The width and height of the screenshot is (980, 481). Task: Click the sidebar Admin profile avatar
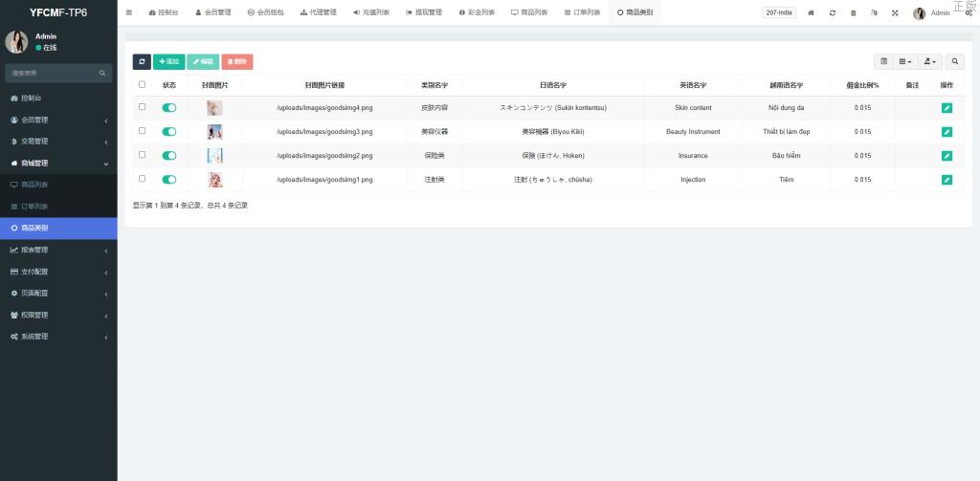16,42
